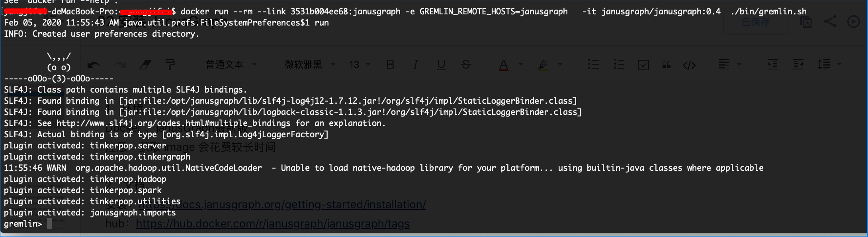Toggle italic formatting

pos(415,64)
